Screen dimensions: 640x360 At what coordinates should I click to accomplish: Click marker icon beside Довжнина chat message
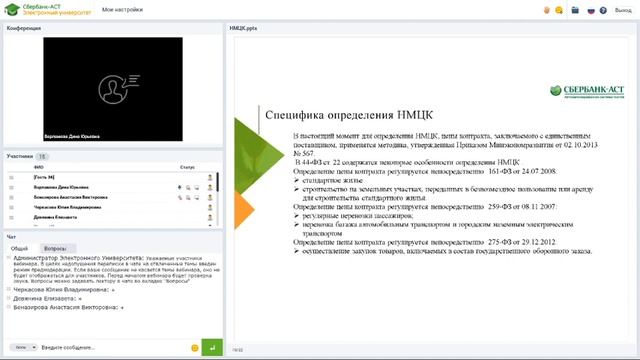[9, 298]
